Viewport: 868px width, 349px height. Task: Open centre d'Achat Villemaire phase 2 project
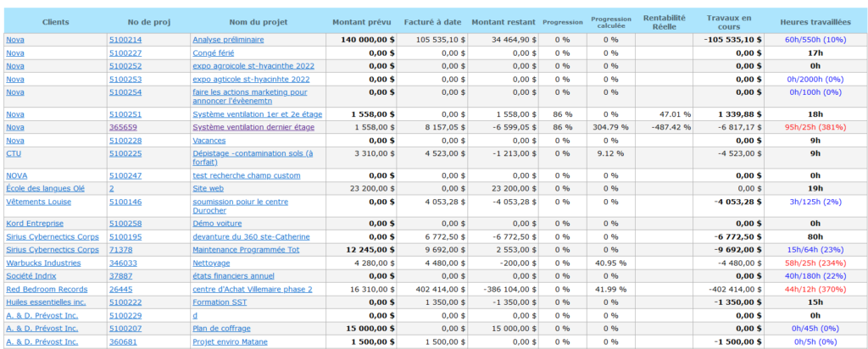253,289
